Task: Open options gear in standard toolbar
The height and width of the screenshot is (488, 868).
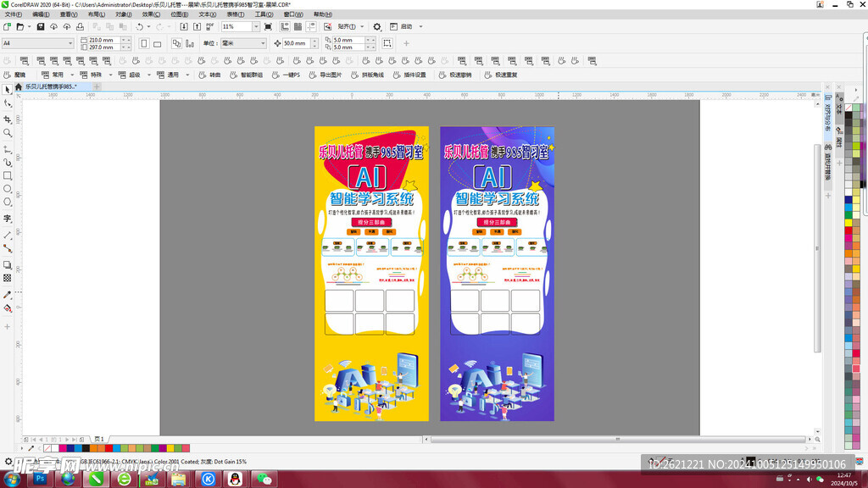Action: [x=377, y=26]
